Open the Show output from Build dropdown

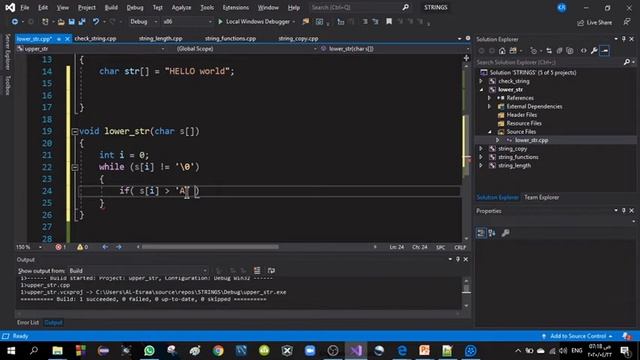[x=138, y=271]
